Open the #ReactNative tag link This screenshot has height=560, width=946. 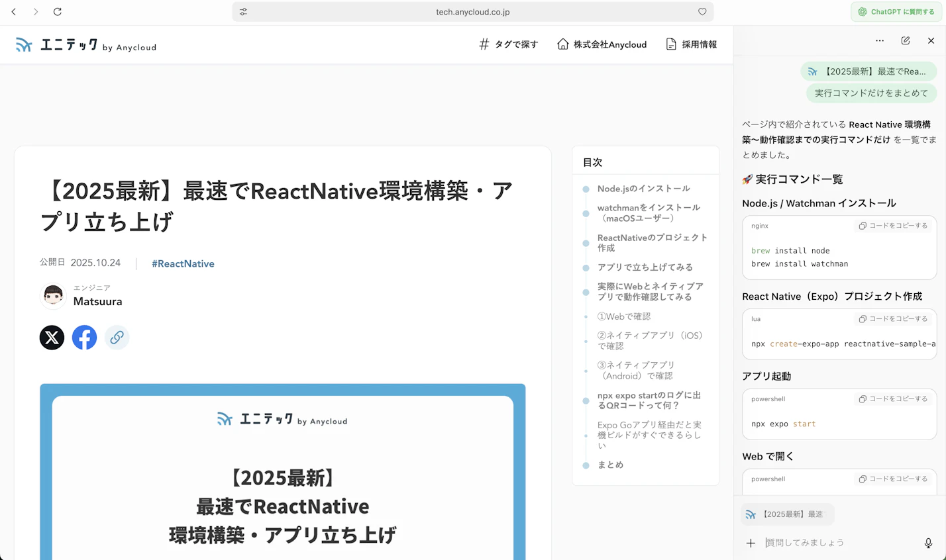tap(183, 263)
